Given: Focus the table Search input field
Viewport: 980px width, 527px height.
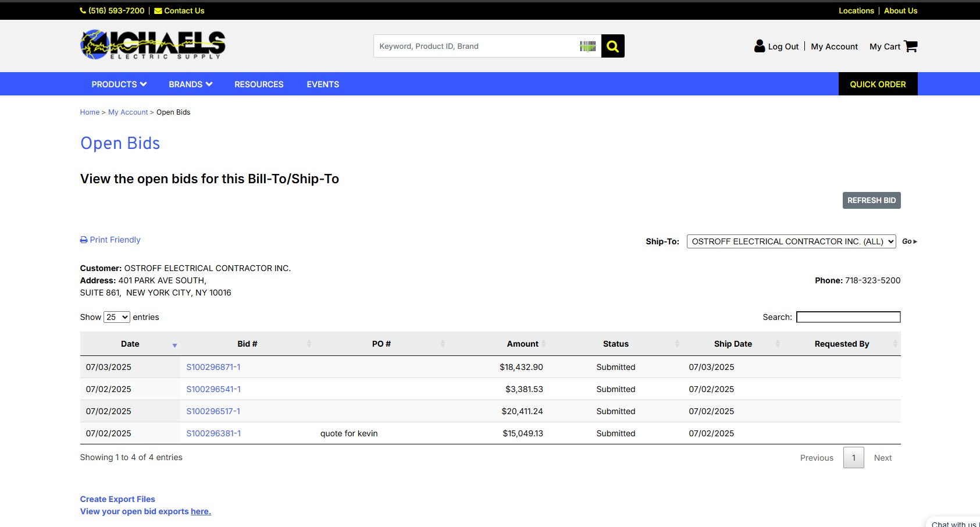Looking at the screenshot, I should pyautogui.click(x=849, y=317).
